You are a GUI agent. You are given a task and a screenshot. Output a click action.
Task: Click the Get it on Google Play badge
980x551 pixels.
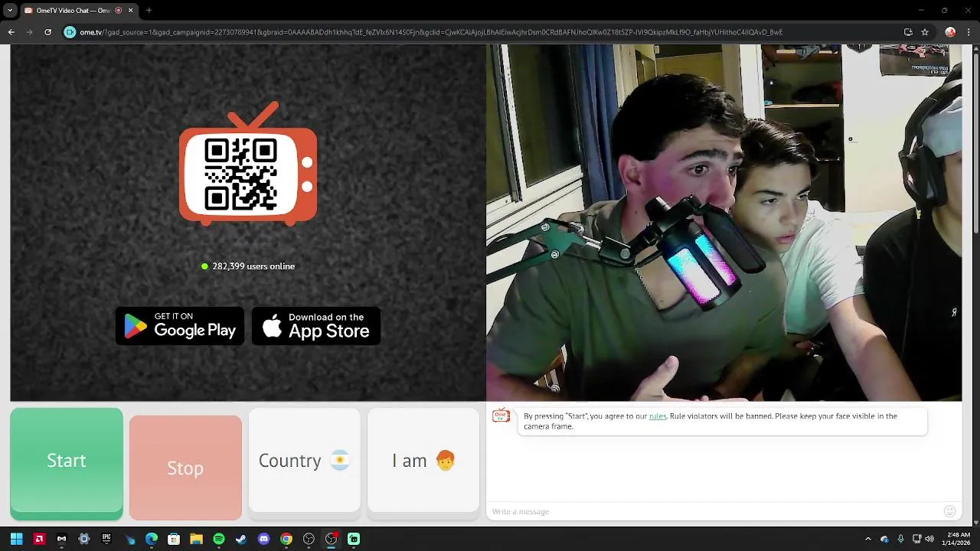pos(180,326)
